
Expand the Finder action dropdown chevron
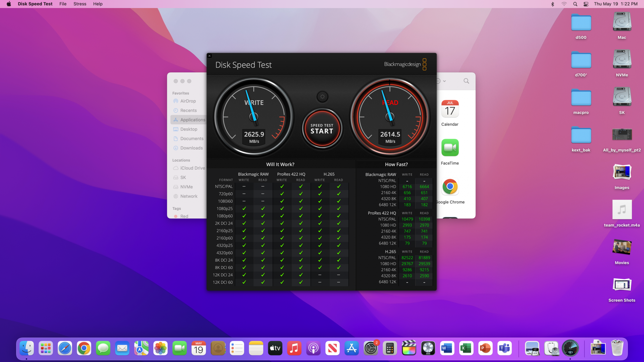pos(444,81)
